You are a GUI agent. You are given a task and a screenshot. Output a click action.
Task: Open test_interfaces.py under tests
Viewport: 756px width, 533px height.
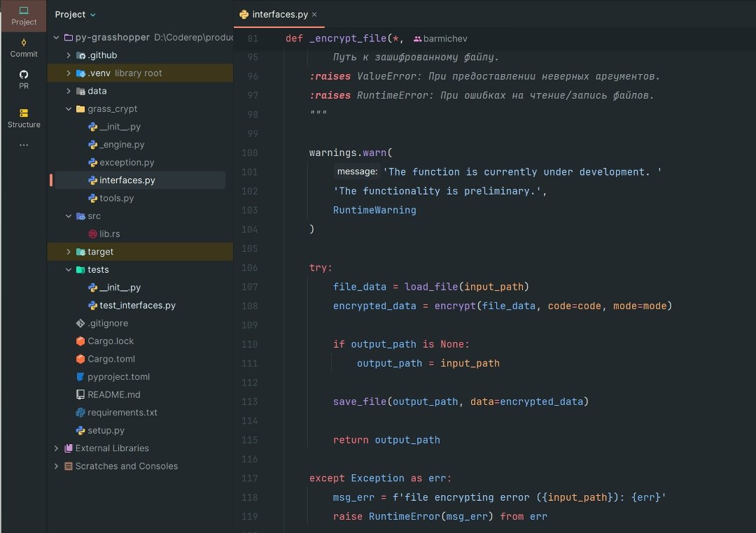(x=132, y=305)
